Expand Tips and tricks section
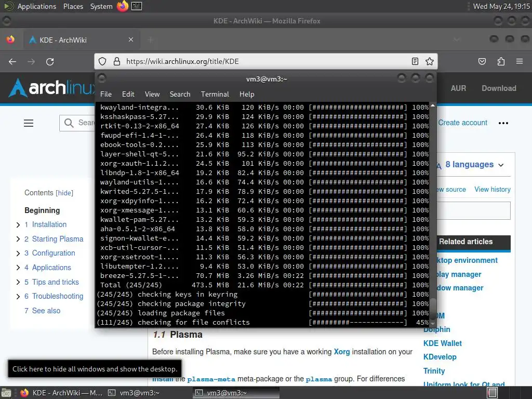Screen dimensions: 532x399 click(x=18, y=282)
